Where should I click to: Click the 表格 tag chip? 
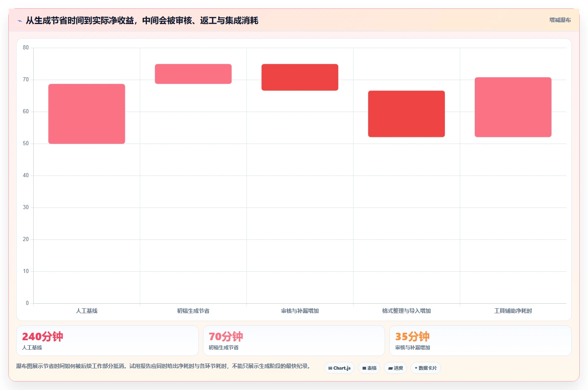pyautogui.click(x=369, y=368)
